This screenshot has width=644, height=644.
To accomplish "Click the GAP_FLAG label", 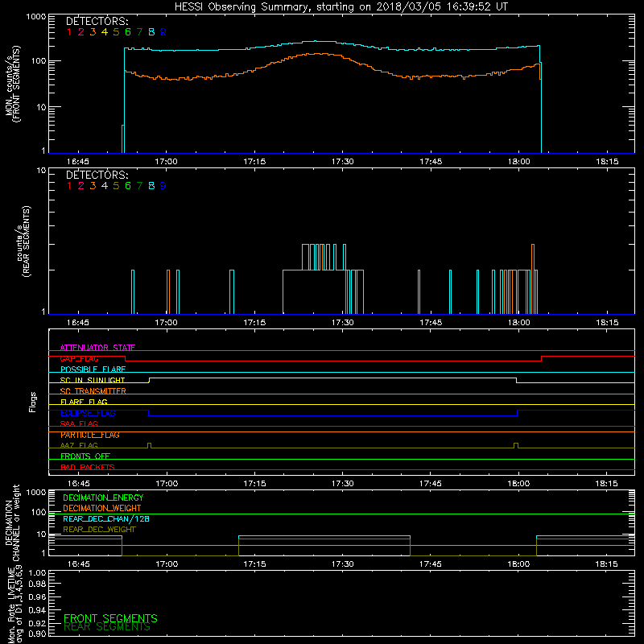I will click(79, 358).
